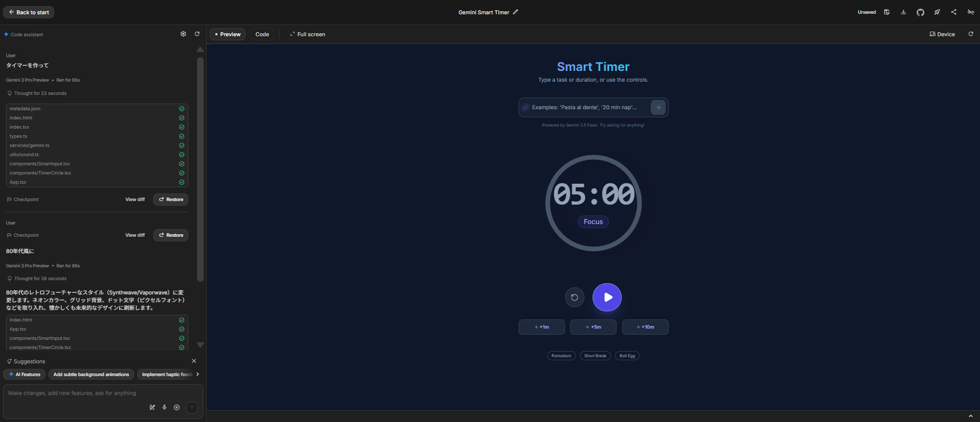Open code assistant settings gear
980x422 pixels.
coord(183,34)
